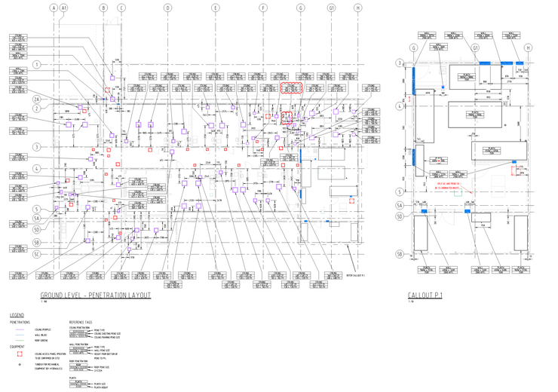Select row grid bubble 5A in the callout view
558x392 pixels.
pos(400,204)
